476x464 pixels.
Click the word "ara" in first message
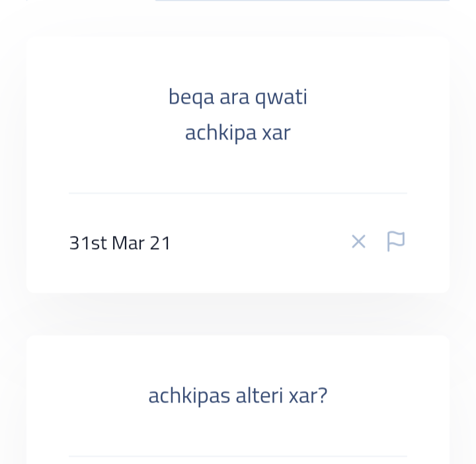pyautogui.click(x=235, y=97)
